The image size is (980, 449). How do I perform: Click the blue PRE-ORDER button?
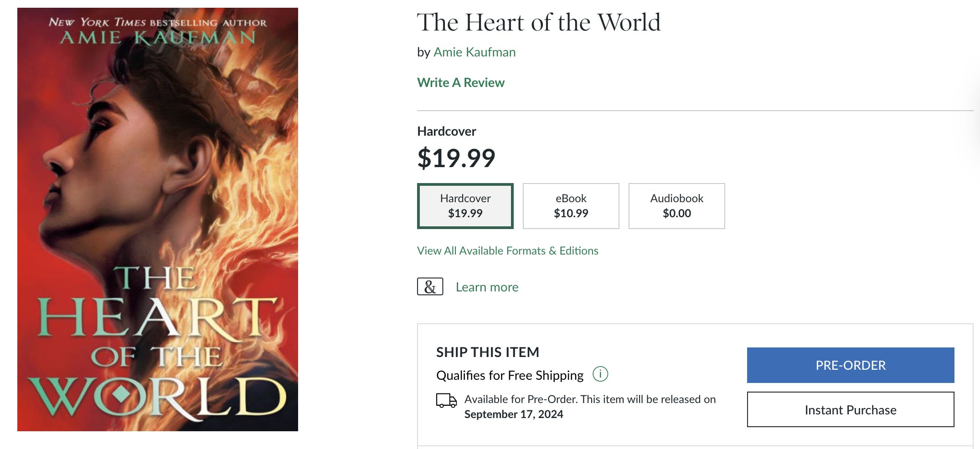point(850,365)
